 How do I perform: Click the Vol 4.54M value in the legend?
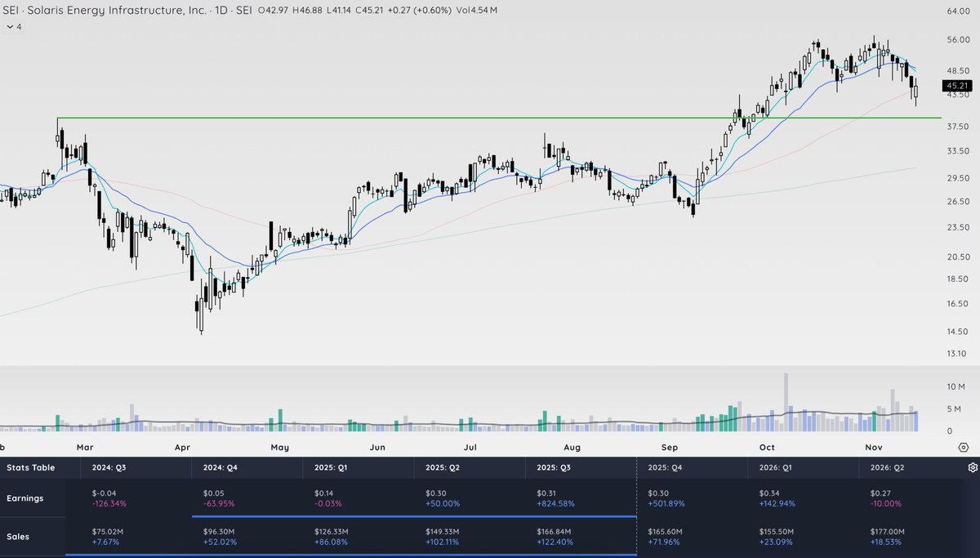476,11
